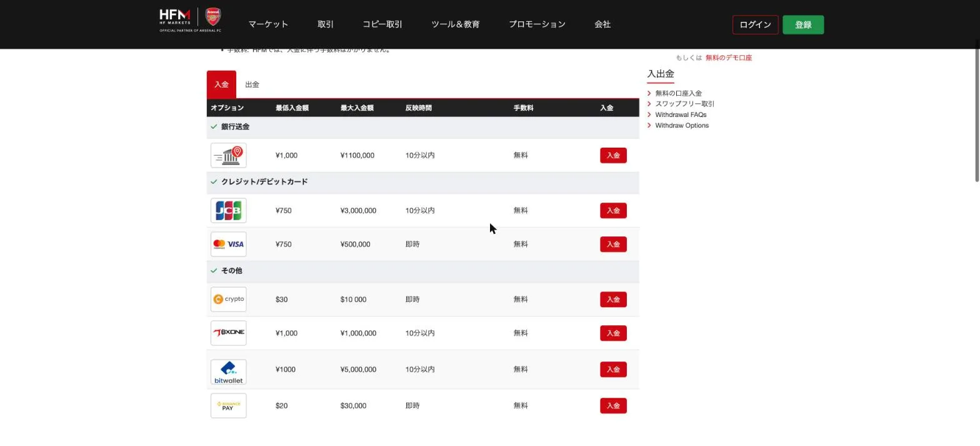Open the 会社 menu
The width and height of the screenshot is (980, 446).
[602, 24]
